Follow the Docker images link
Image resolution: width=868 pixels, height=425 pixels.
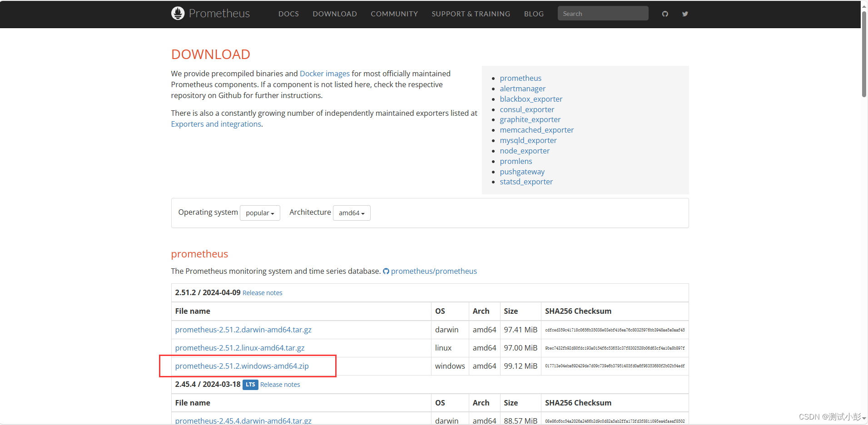click(324, 74)
